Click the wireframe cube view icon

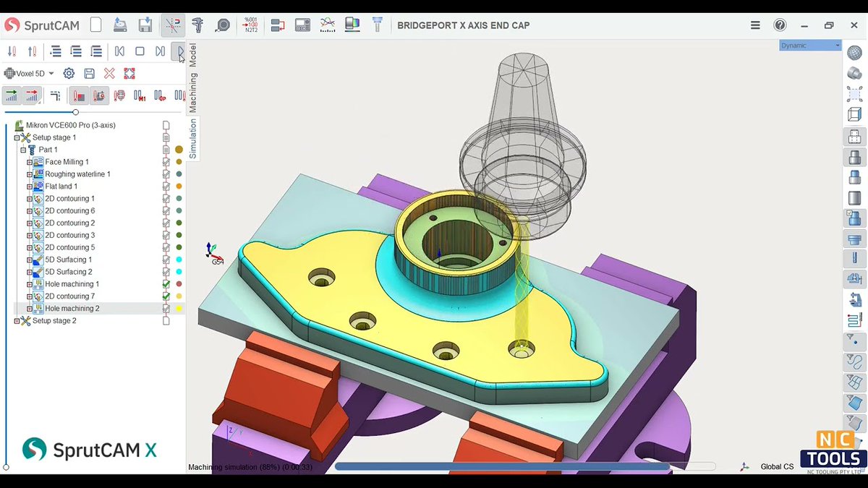(854, 114)
